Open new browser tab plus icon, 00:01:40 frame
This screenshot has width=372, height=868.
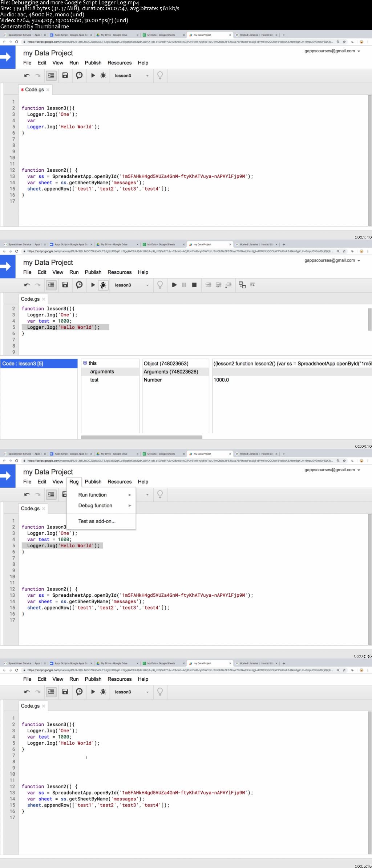pos(284,35)
